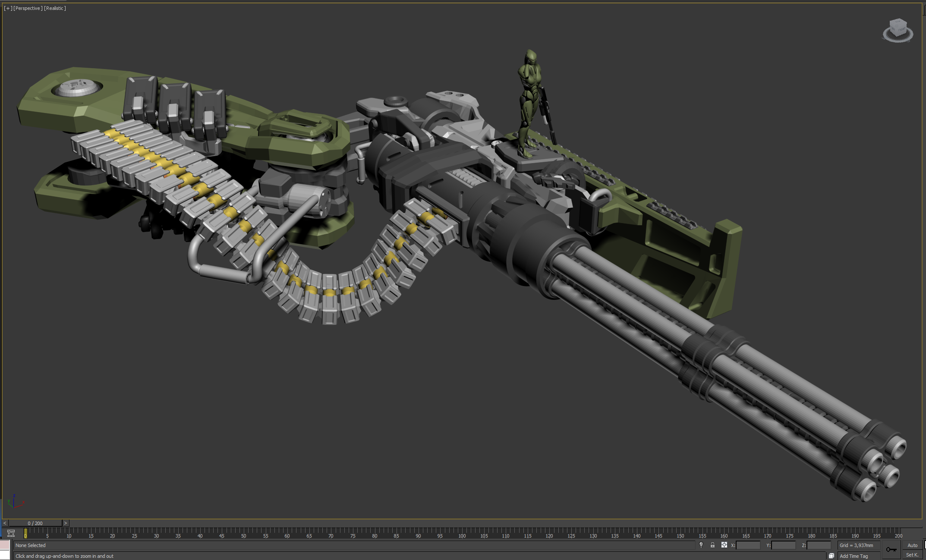Toggle the Selection Lock padlock icon
Viewport: 926px width, 560px height.
[712, 545]
